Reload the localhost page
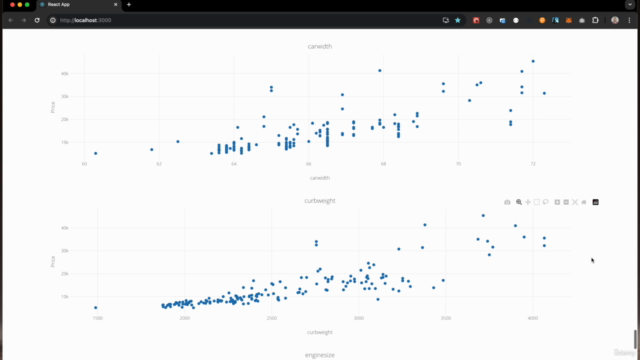The width and height of the screenshot is (640, 360). tap(37, 20)
